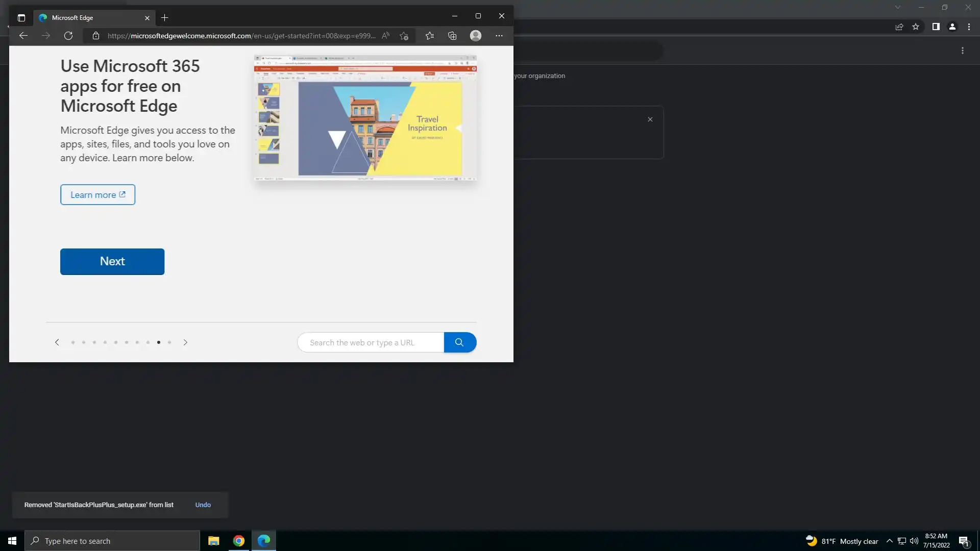Show hidden system tray icons chevron
This screenshot has width=980, height=551.
pyautogui.click(x=889, y=541)
